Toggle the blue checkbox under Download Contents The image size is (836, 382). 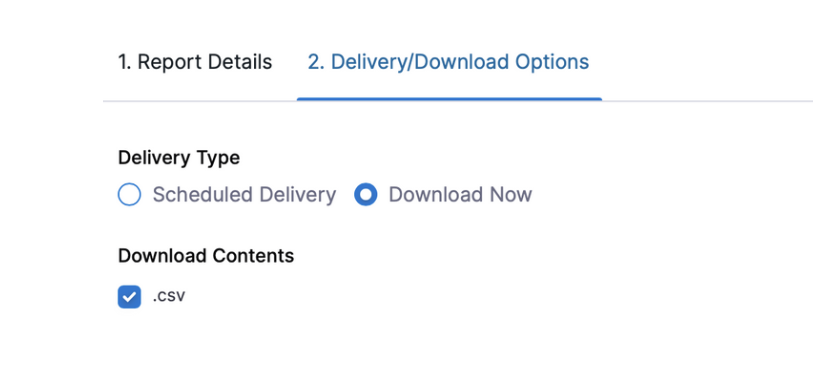tap(130, 297)
